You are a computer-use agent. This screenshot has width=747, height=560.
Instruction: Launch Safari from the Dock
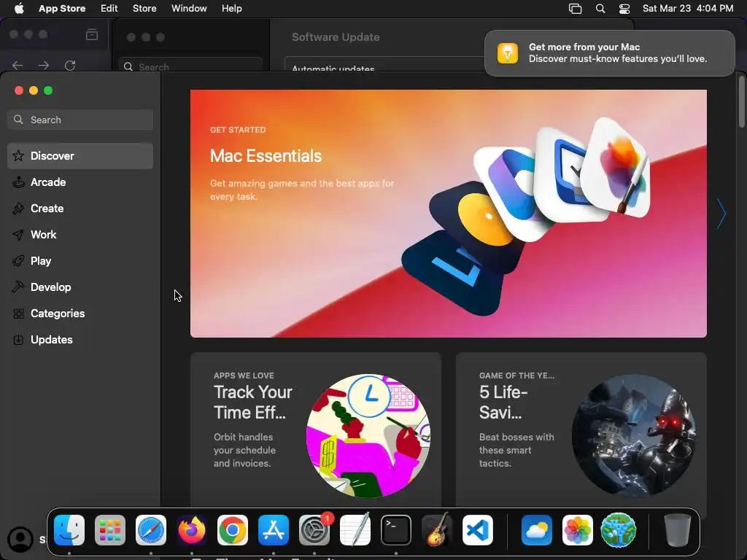pos(151,530)
